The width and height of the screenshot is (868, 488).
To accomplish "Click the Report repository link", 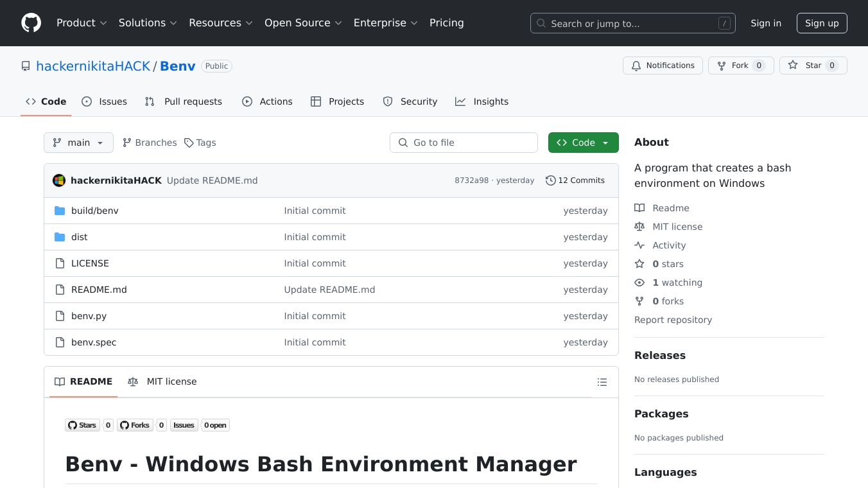I will point(673,320).
